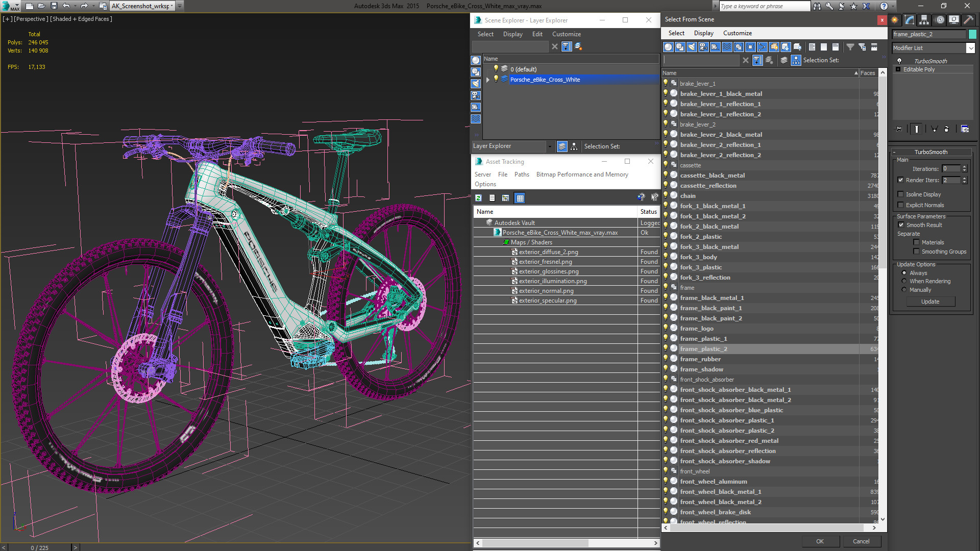Click Sort by Hierarchy icon in Select From Scene

796,60
